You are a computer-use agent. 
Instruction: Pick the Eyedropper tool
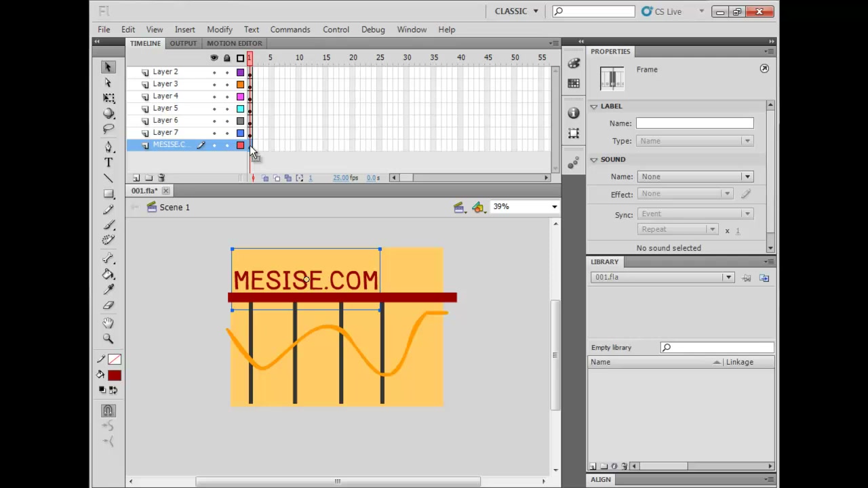coord(108,290)
